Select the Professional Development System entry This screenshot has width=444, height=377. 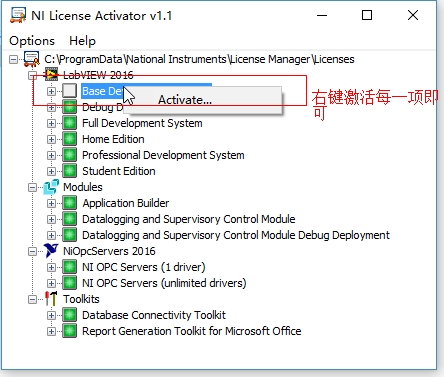(x=163, y=155)
